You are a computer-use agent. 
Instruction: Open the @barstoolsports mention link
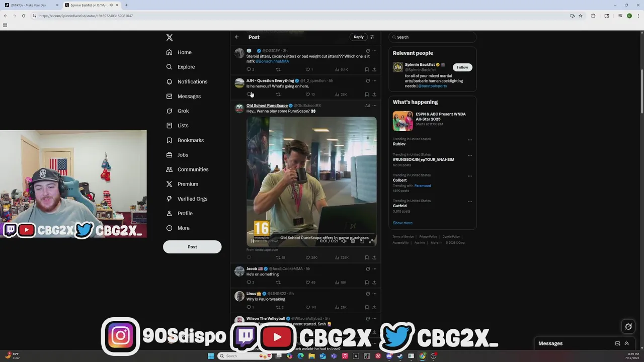[432, 86]
